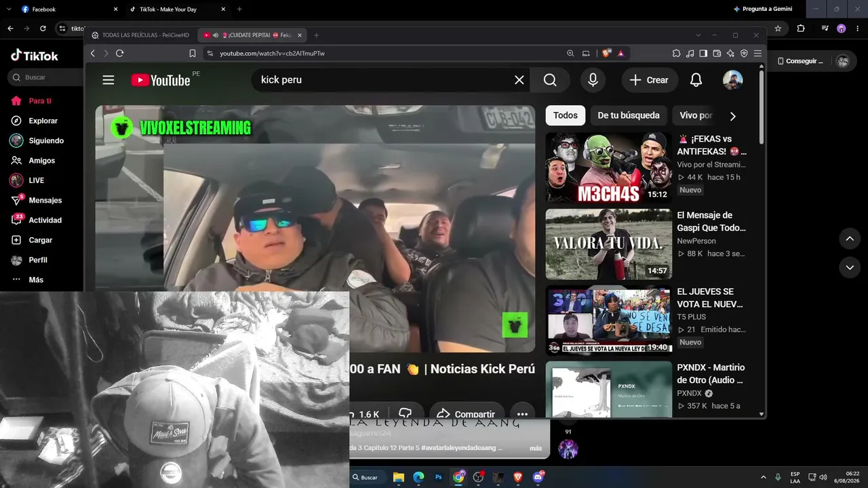Screen dimensions: 868x488
Task: Start voice search with the microphone
Action: point(593,80)
